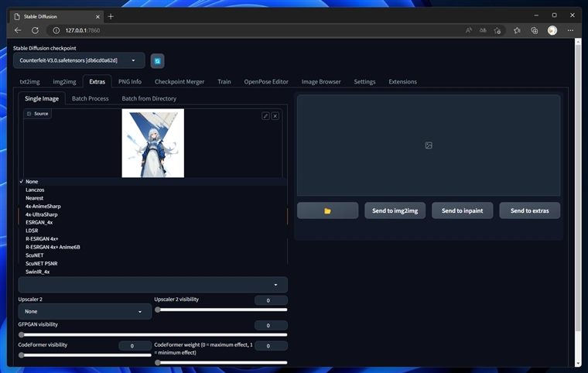Screen dimensions: 588x373
Task: Open the Image Browser tab
Action: click(x=321, y=81)
